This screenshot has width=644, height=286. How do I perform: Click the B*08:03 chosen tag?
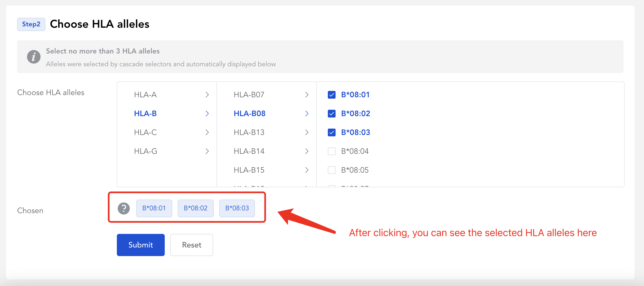point(237,208)
